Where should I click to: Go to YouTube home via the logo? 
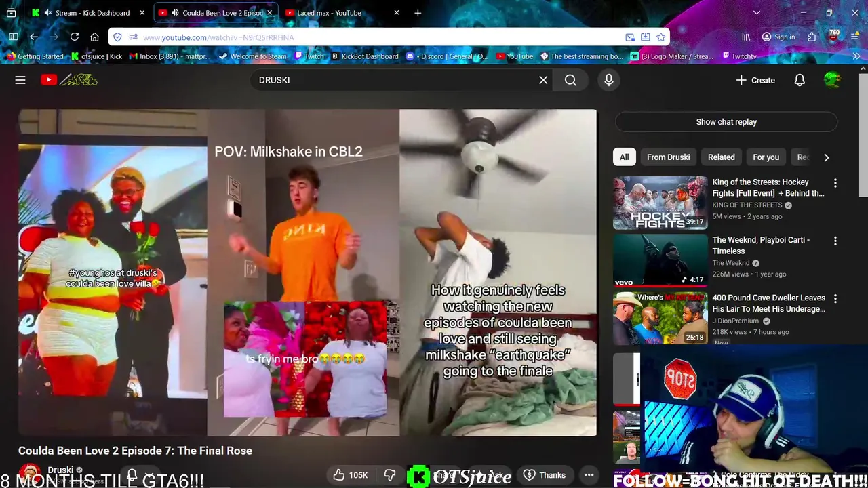point(68,80)
